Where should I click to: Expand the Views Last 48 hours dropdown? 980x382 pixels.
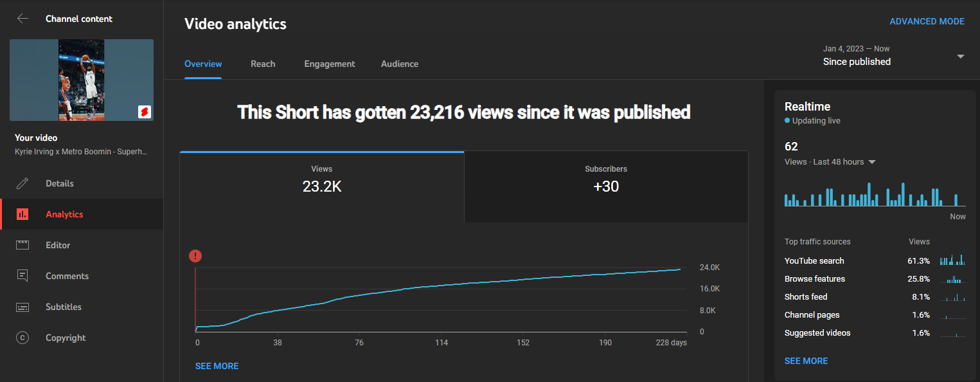(x=872, y=162)
